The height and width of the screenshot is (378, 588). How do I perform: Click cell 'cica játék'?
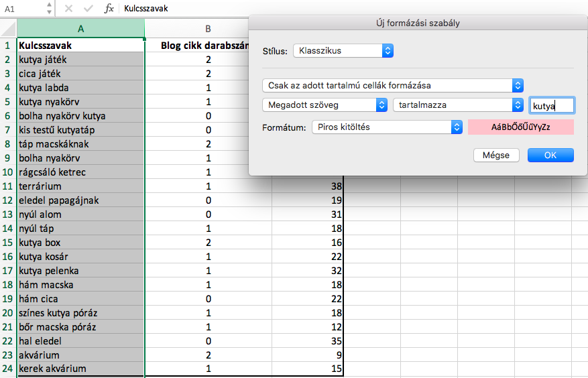tap(80, 74)
